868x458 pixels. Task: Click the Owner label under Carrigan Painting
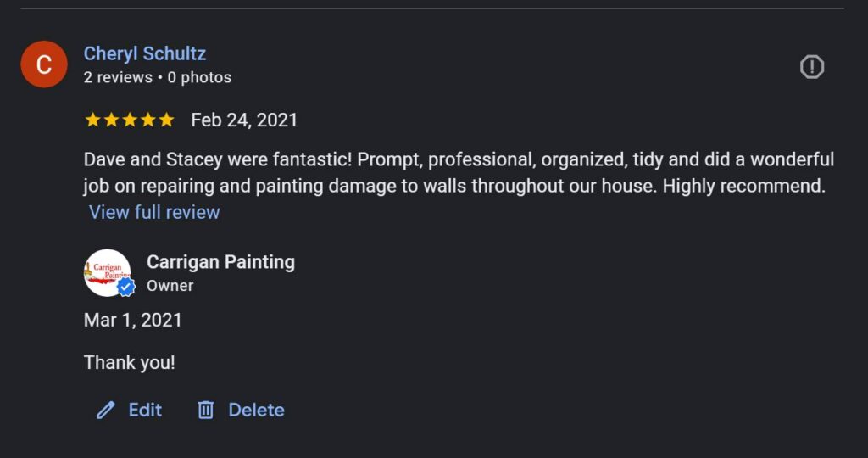[x=170, y=286]
